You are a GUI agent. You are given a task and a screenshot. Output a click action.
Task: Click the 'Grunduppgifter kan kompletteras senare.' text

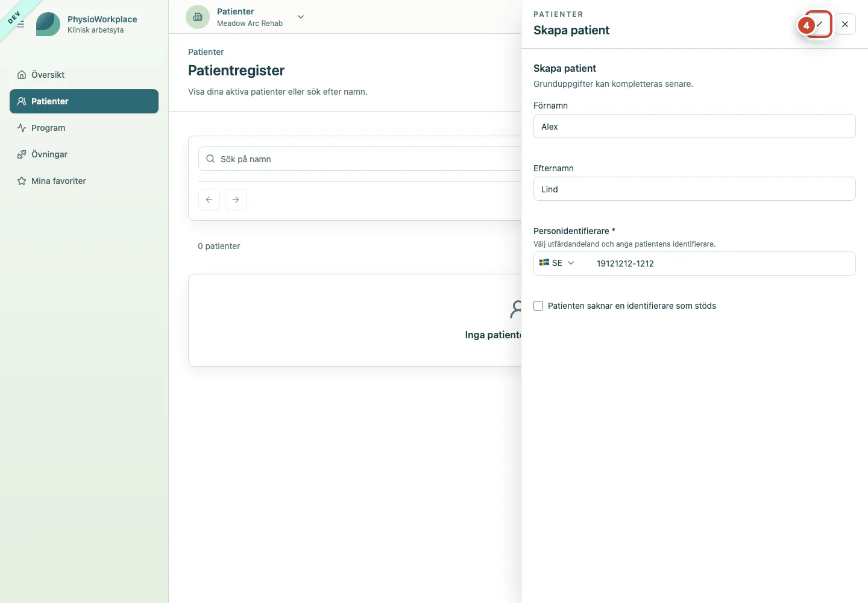613,84
